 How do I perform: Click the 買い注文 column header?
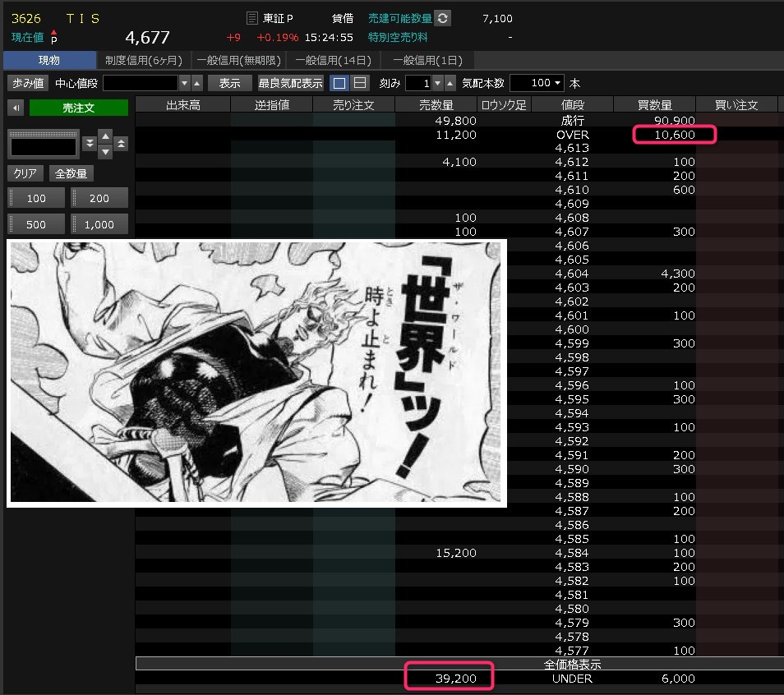[737, 105]
